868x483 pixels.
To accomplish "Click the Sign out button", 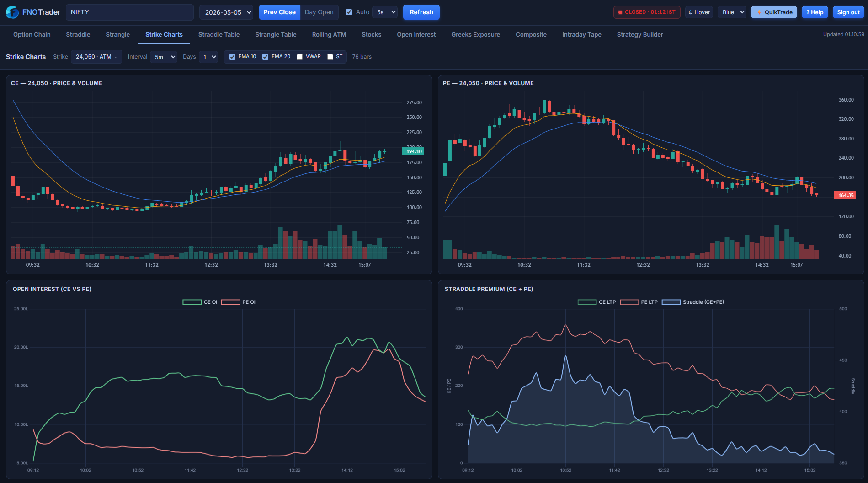I will pos(848,12).
